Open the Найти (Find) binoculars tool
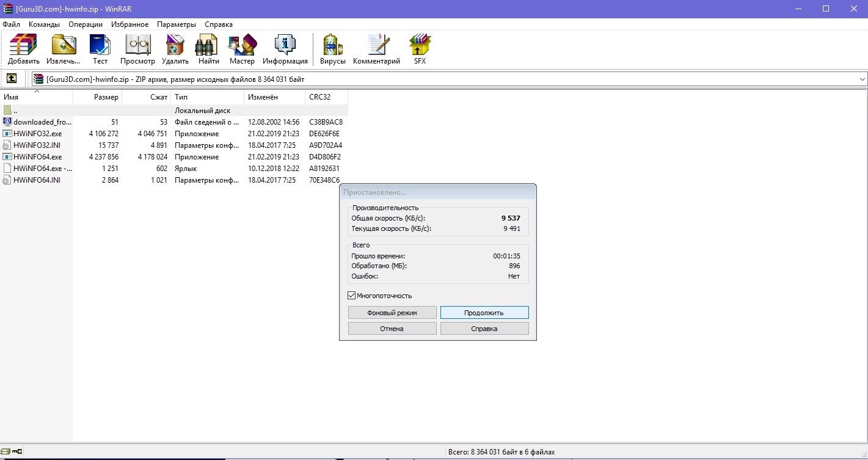Screen dimensions: 868x460 point(208,49)
